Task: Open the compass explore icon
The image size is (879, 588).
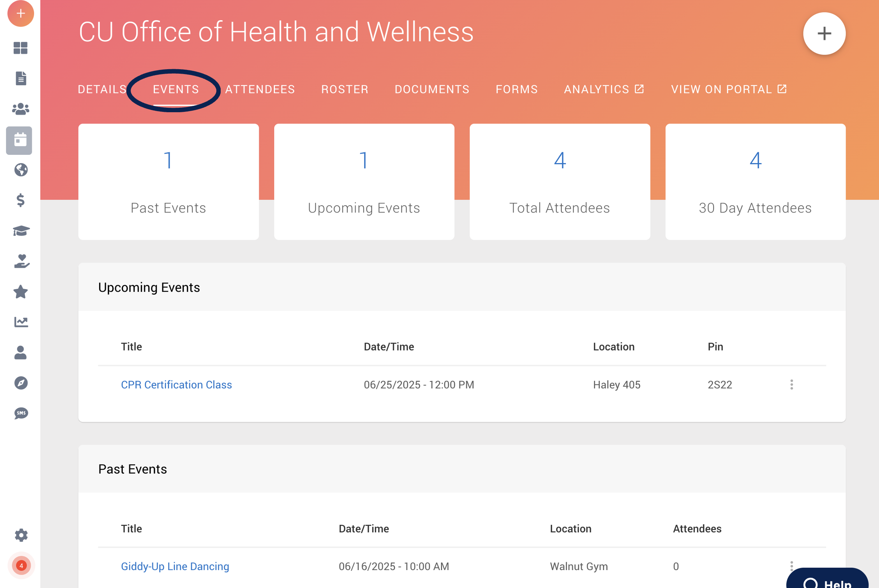Action: coord(21,383)
